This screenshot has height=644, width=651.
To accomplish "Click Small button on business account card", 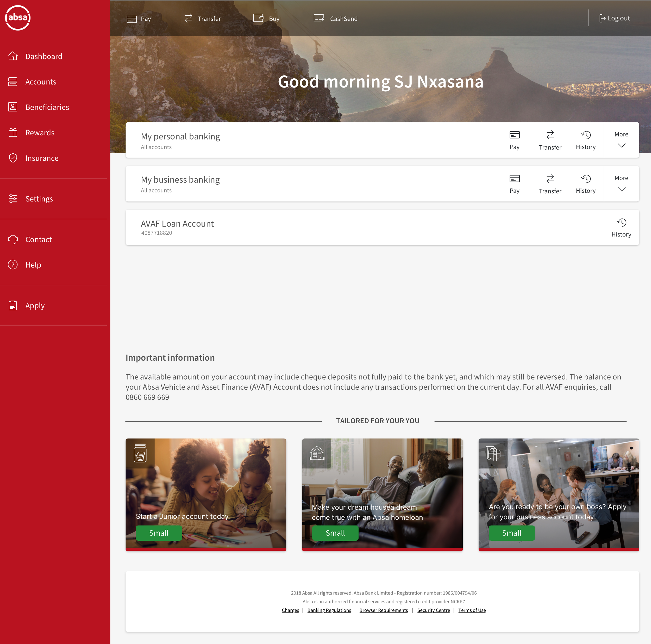I will coord(511,533).
